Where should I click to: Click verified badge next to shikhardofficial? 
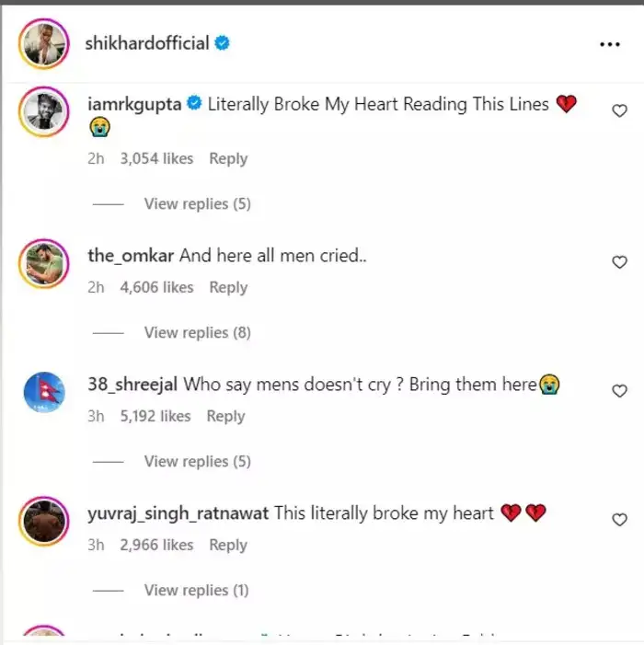pyautogui.click(x=222, y=42)
